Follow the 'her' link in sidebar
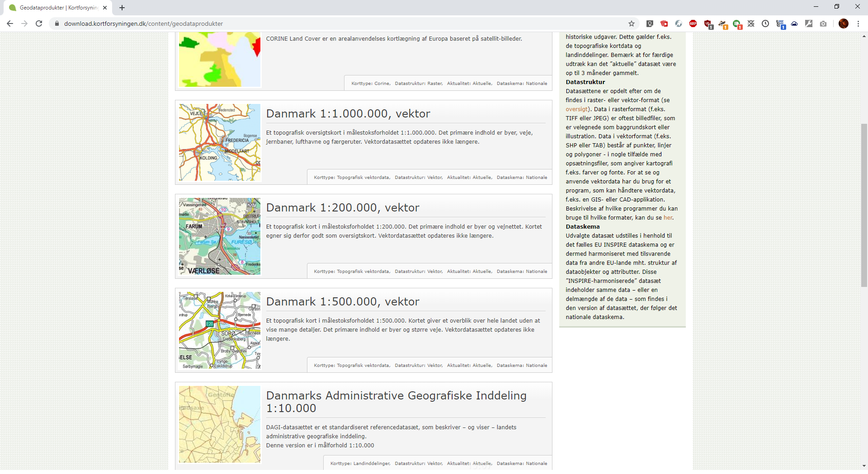The width and height of the screenshot is (868, 474). 668,217
